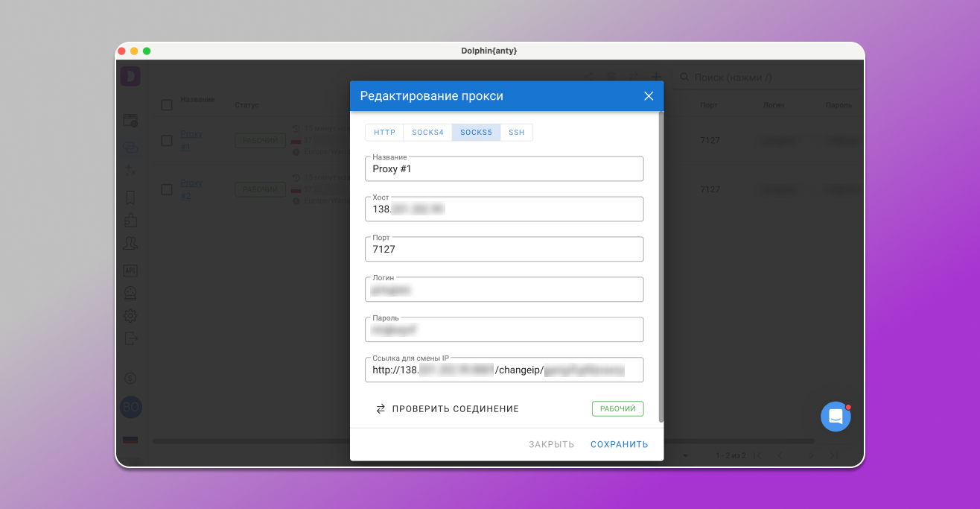Open the support chat bubble
The width and height of the screenshot is (980, 509).
click(836, 417)
